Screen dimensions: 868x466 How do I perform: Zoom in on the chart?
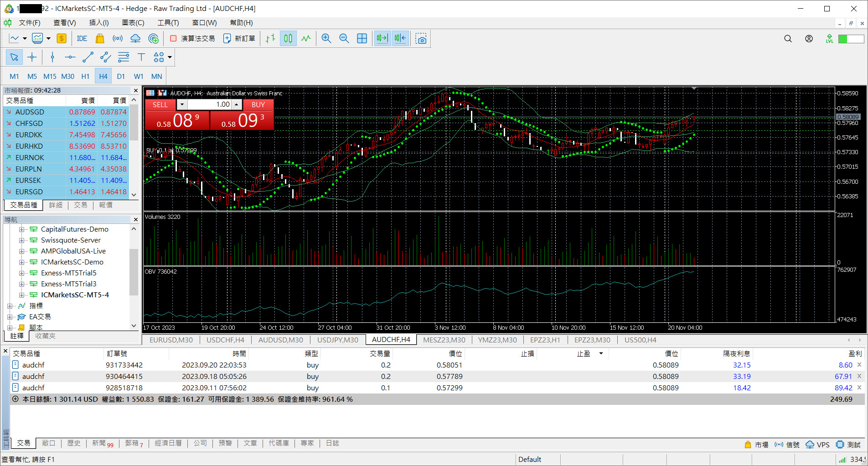point(326,39)
